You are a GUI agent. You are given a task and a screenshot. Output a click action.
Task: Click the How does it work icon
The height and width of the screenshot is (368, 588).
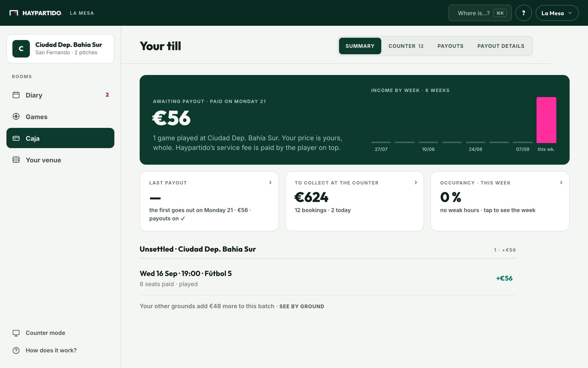pos(16,350)
